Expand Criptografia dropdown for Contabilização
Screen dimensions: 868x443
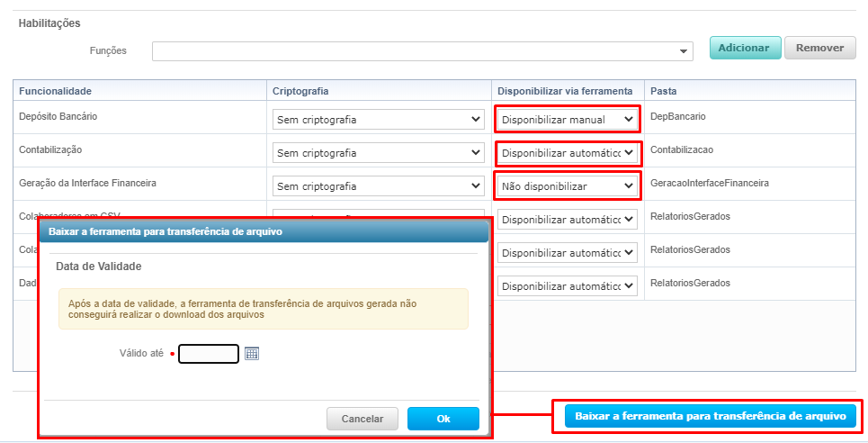pyautogui.click(x=378, y=153)
